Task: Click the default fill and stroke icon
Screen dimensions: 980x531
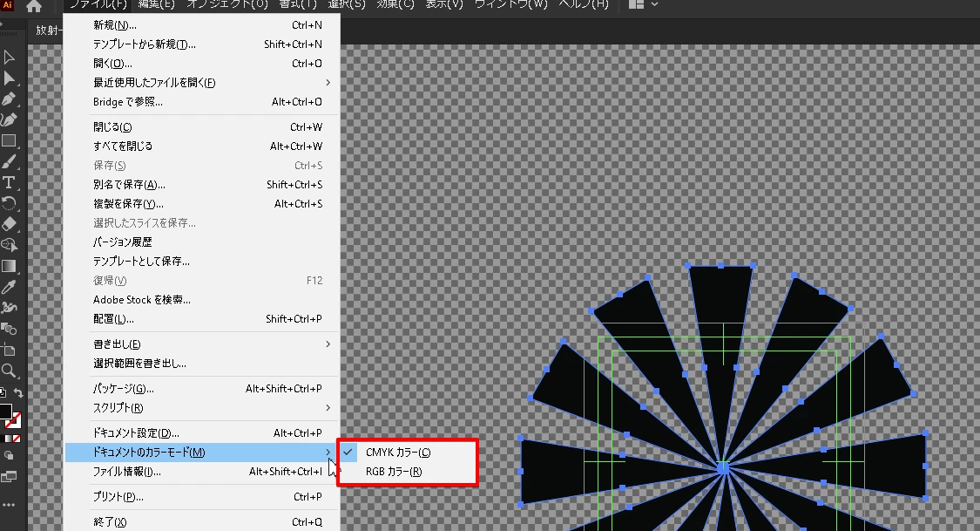Action: tap(2, 392)
